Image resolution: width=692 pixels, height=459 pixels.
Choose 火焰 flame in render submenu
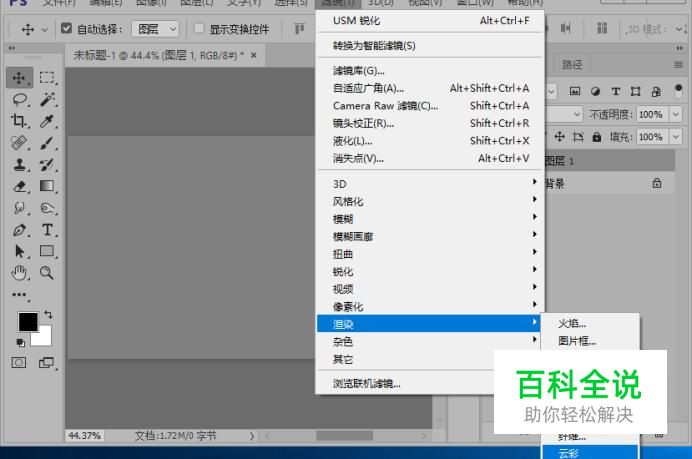(590, 324)
